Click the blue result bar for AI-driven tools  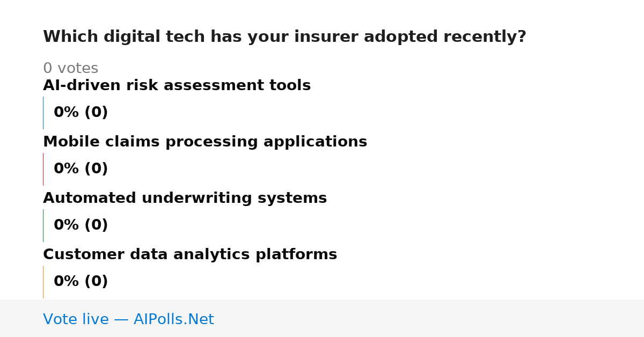click(x=43, y=113)
